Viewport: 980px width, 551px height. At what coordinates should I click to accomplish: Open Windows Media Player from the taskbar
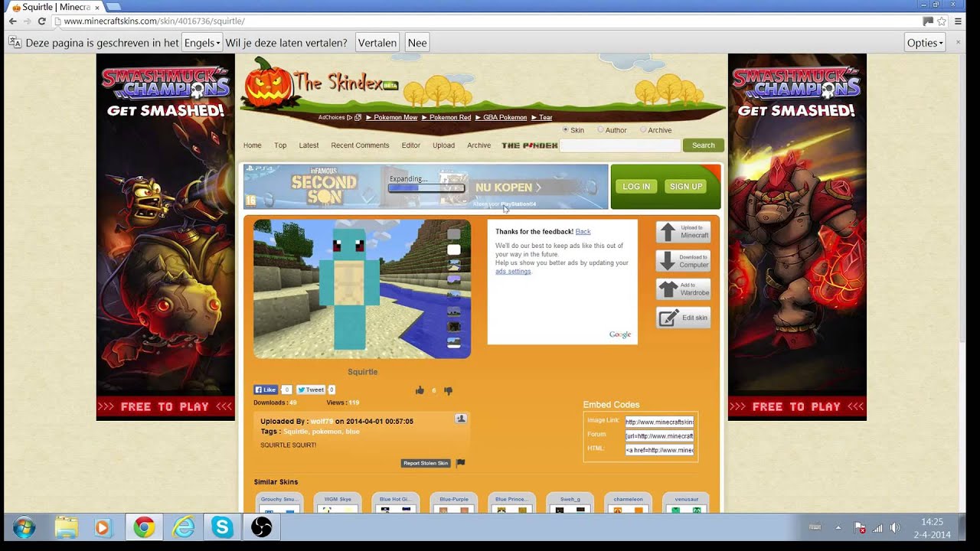tap(102, 527)
